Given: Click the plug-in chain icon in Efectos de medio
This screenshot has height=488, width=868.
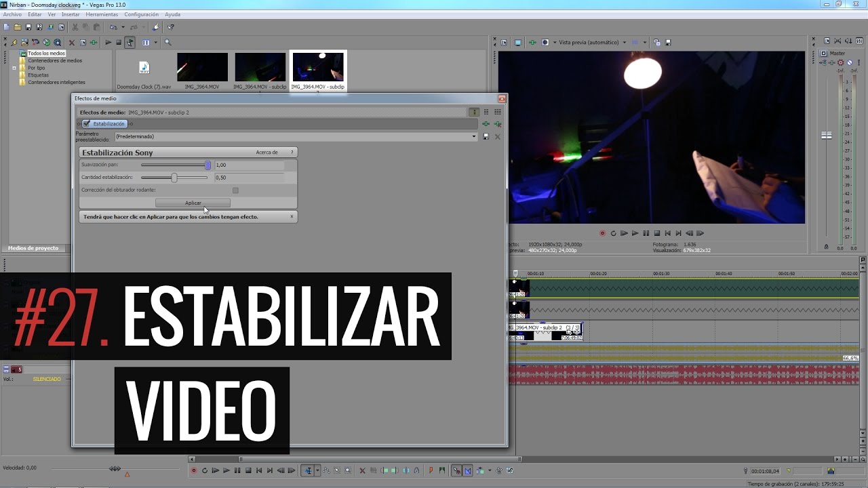Looking at the screenshot, I should [x=486, y=124].
